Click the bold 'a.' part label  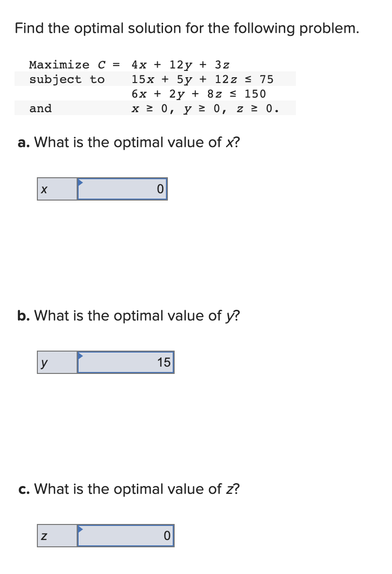pos(23,142)
